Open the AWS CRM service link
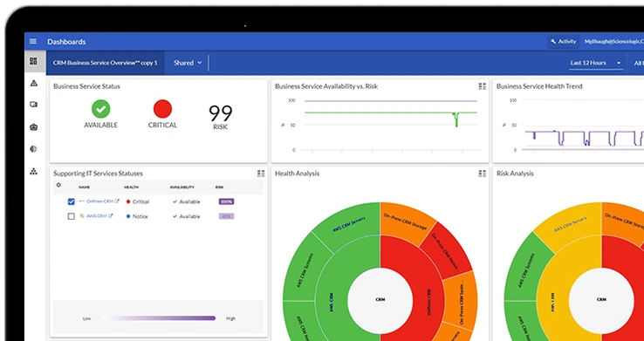Viewport: 644px width, 341px height. coord(97,215)
